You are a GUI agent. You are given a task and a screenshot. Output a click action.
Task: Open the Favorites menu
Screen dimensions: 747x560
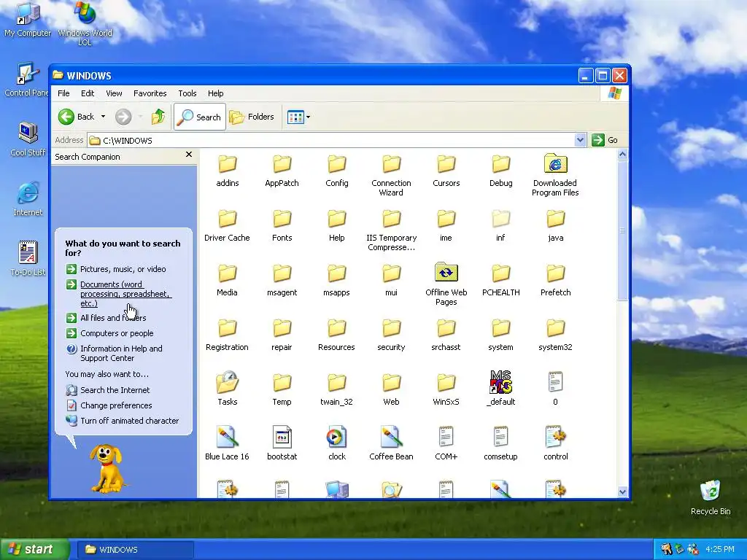tap(150, 93)
